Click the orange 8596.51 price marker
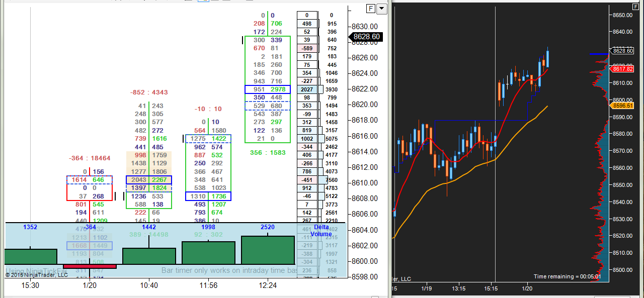 click(x=623, y=106)
